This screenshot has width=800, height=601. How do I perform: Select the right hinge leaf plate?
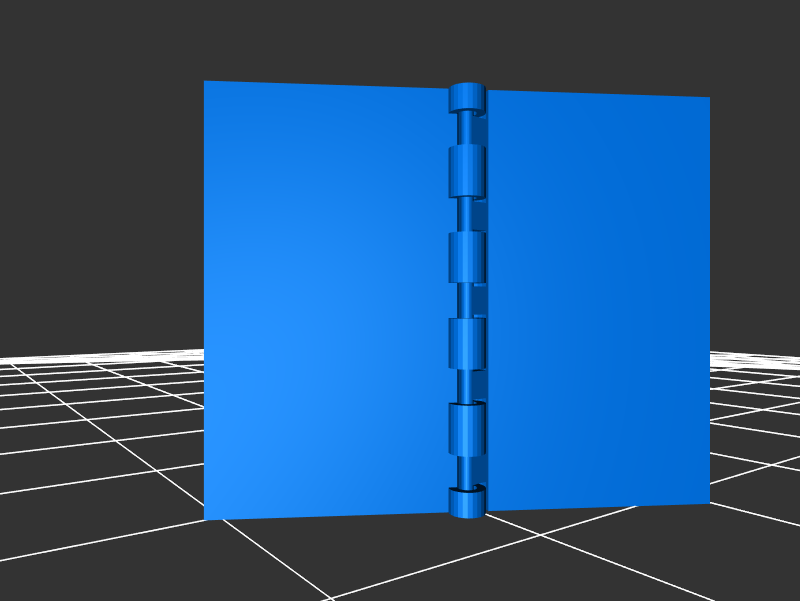pos(598,300)
